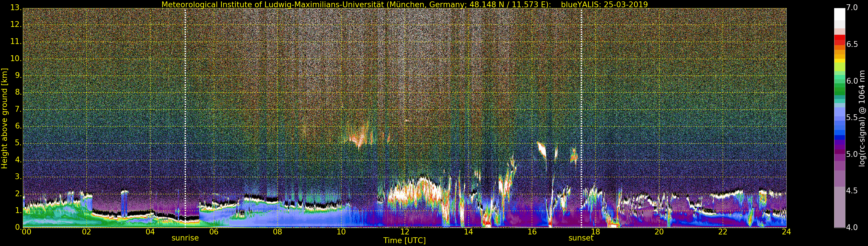Click the colorbar value '4.5'
868x246 pixels.
[x=852, y=191]
